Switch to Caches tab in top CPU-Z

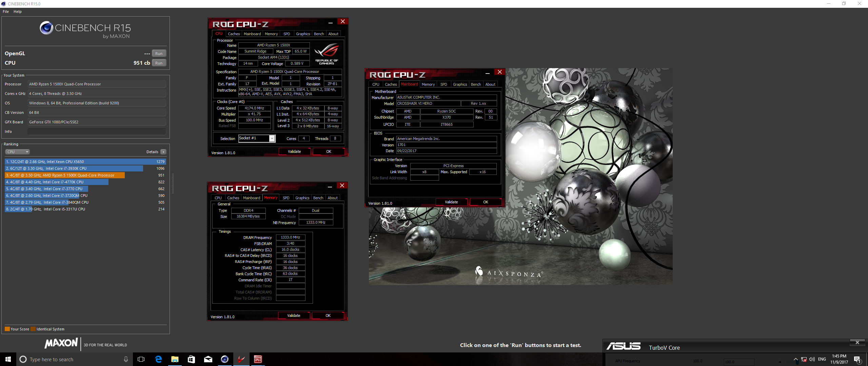click(x=234, y=34)
